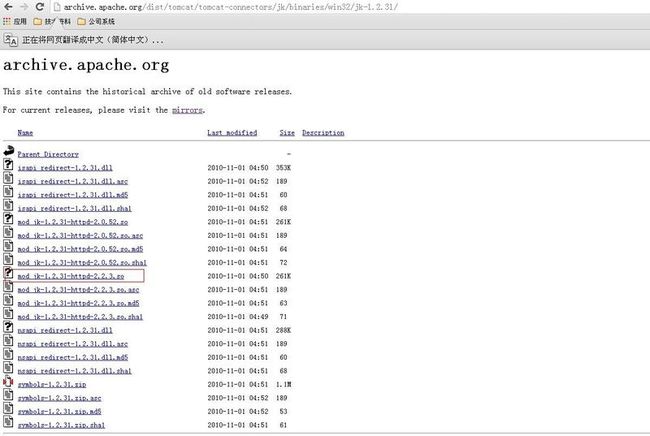Click size value 288K for nsapi_redirect dll
Screen dimensions: 650x436
[284, 330]
